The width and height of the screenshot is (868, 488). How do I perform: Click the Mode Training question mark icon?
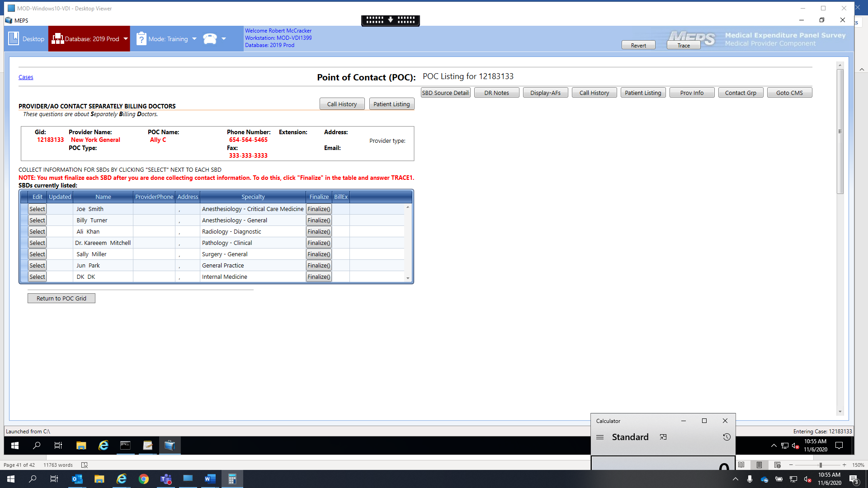point(142,39)
